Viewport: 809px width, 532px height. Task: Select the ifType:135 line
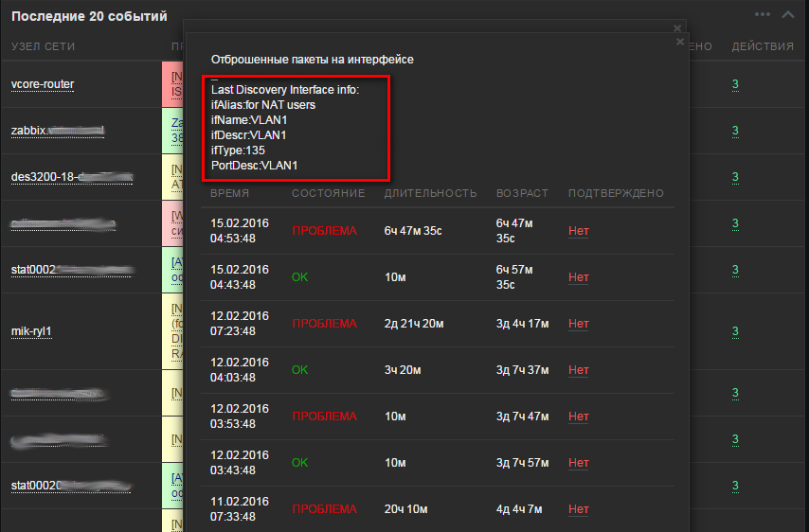[238, 151]
